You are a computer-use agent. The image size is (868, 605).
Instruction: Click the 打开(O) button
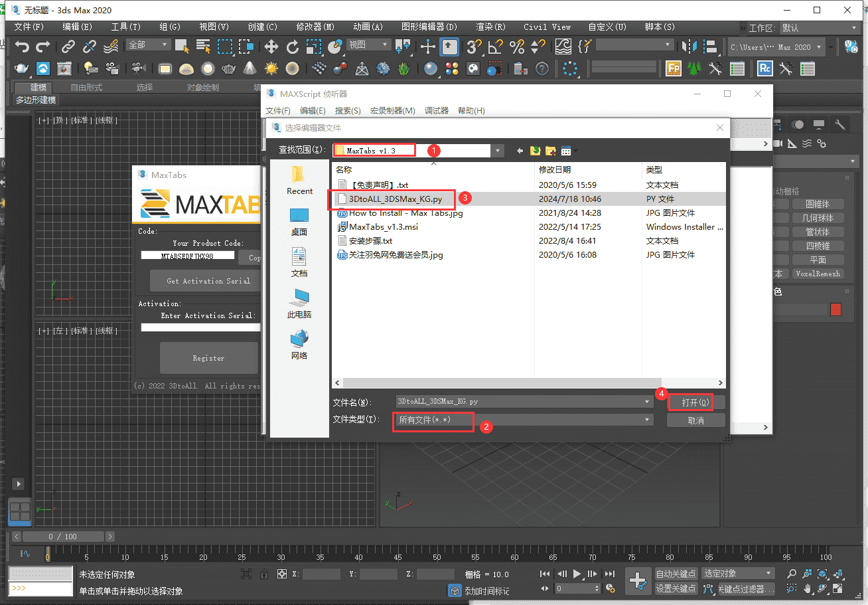click(695, 402)
